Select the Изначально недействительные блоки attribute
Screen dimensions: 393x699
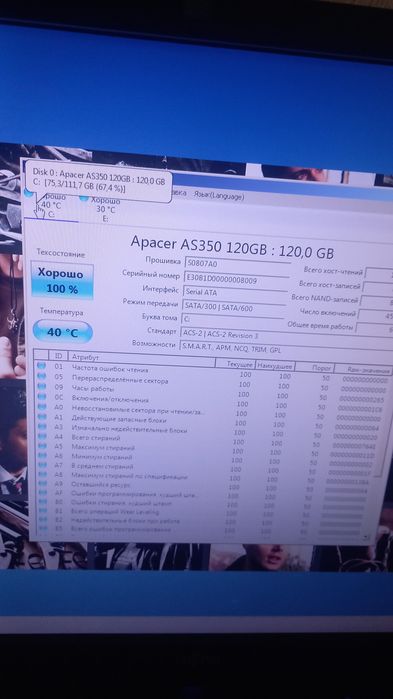129,430
